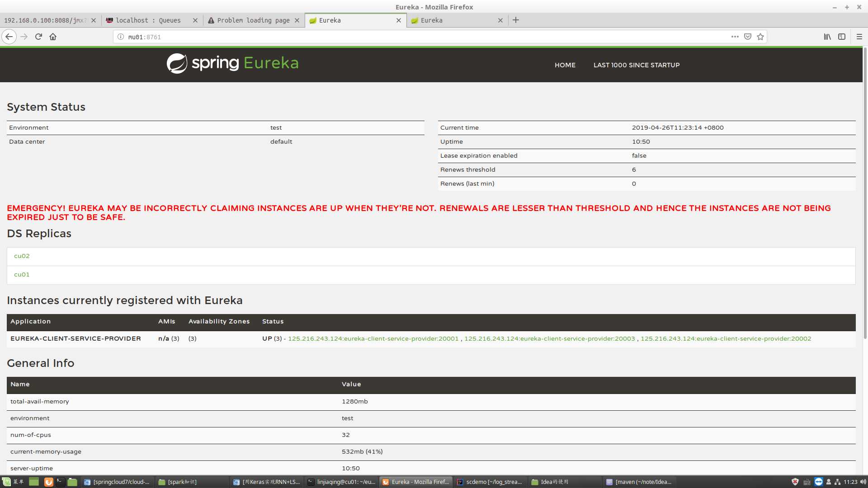Select the Availability Zones column header
Viewport: 868px width, 488px height.
click(219, 321)
